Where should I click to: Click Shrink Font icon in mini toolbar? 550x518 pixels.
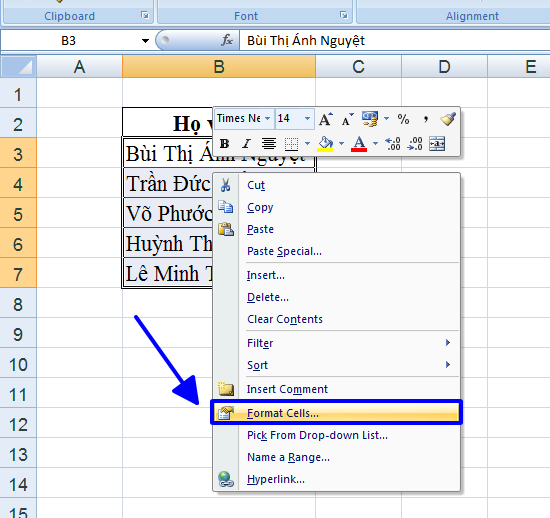click(348, 119)
